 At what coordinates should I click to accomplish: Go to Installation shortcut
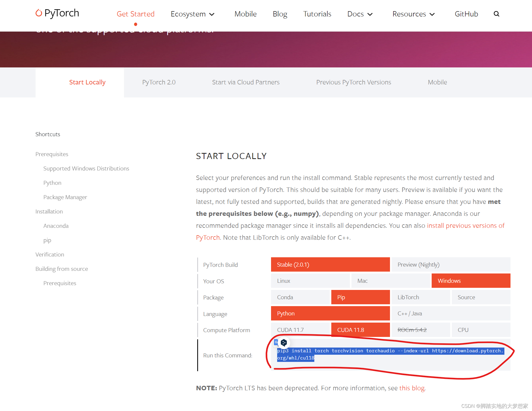click(x=49, y=211)
